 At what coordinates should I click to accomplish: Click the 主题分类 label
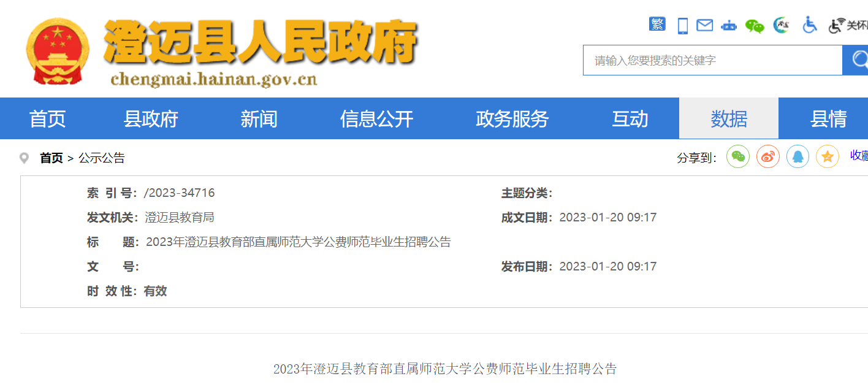point(527,193)
